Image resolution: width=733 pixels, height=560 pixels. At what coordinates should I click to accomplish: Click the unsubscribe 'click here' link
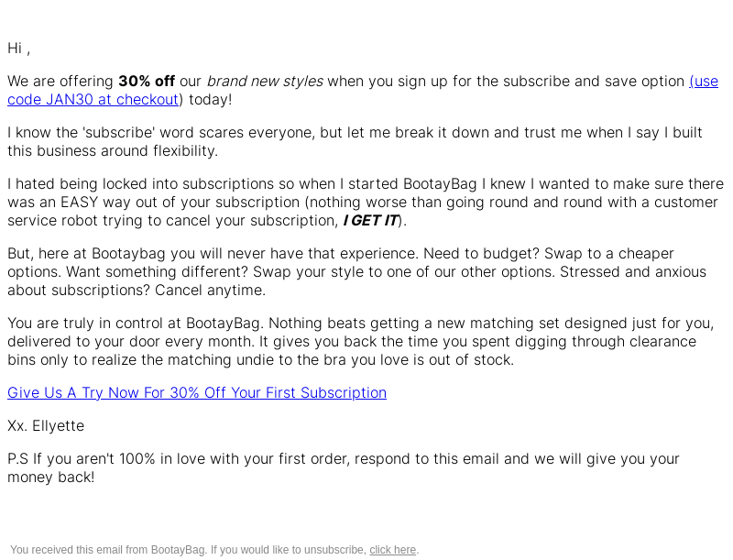click(x=393, y=550)
